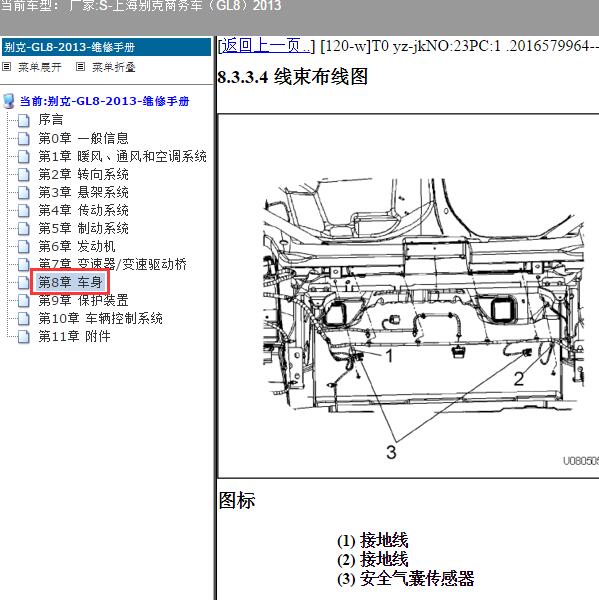This screenshot has width=599, height=600.
Task: Click the root node 当前:别克-GL8-2013-维修手册
Action: click(x=104, y=101)
